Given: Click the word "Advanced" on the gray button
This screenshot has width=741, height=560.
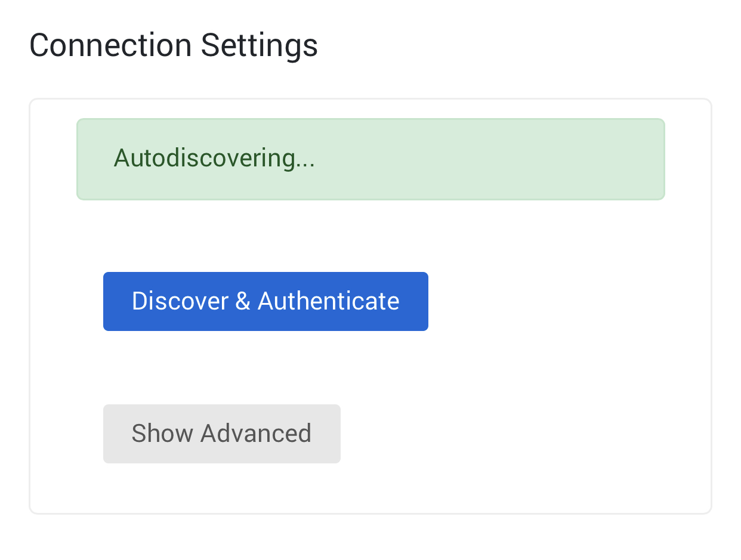Looking at the screenshot, I should pyautogui.click(x=255, y=434).
